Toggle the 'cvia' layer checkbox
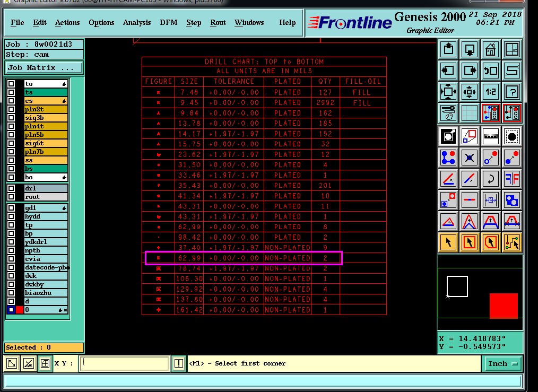Image resolution: width=538 pixels, height=392 pixels. click(11, 259)
